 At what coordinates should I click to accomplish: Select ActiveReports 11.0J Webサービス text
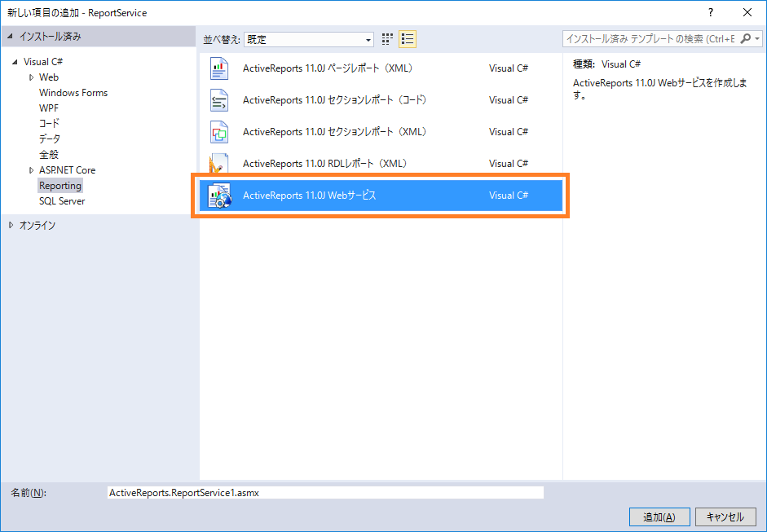(310, 196)
